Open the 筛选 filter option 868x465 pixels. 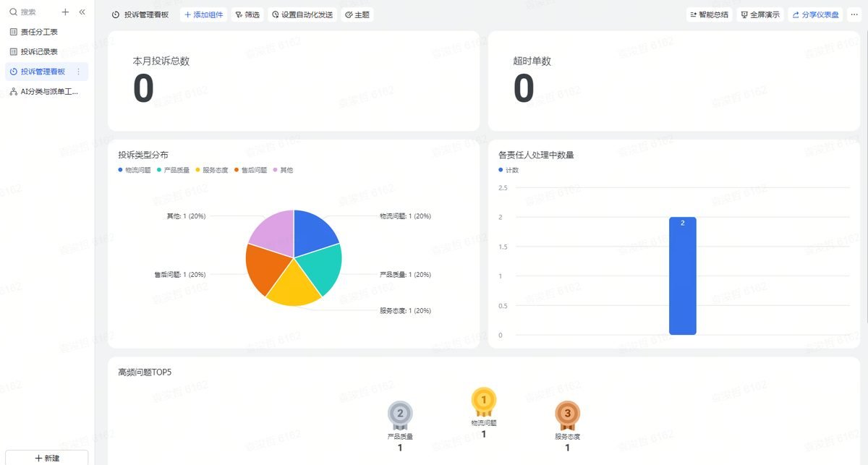coord(247,14)
